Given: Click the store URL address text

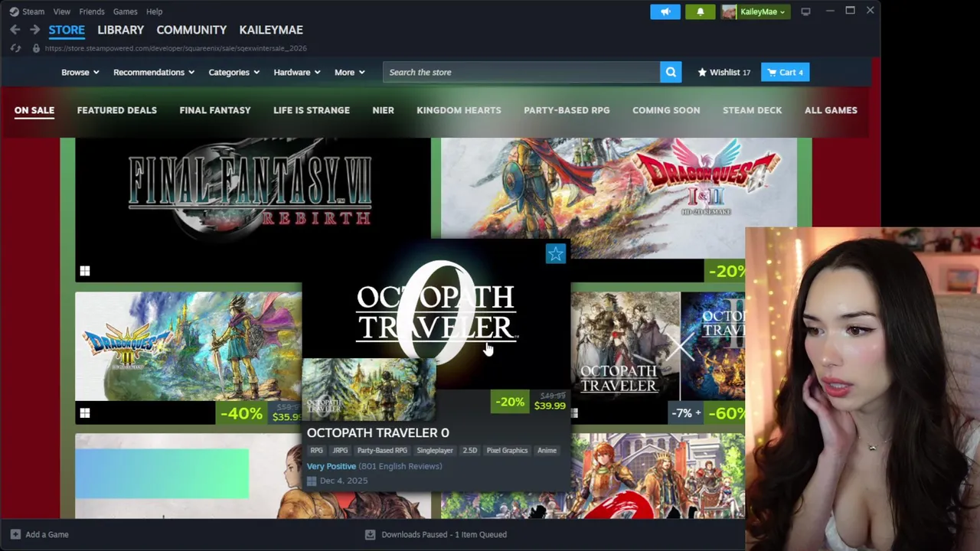Looking at the screenshot, I should [x=175, y=48].
